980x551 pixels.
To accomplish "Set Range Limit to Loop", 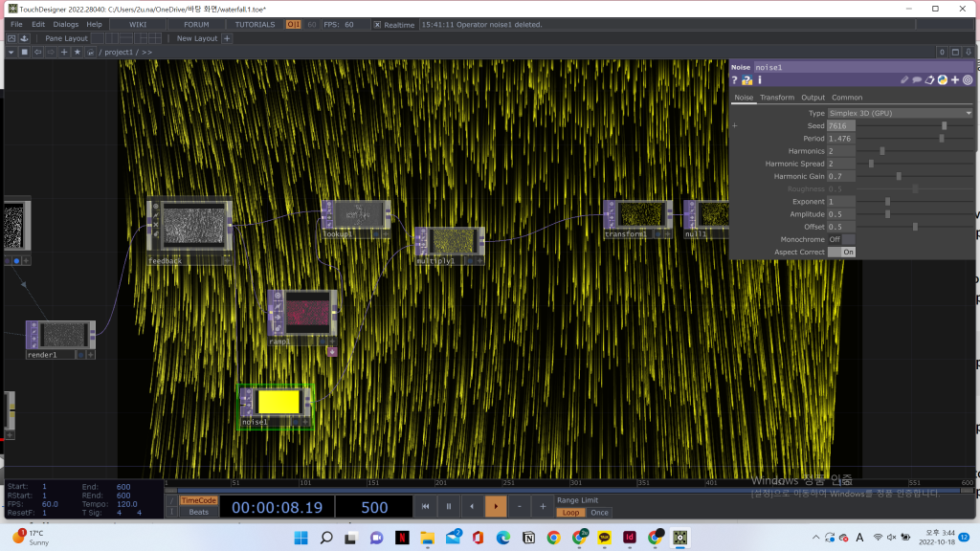I will click(570, 513).
